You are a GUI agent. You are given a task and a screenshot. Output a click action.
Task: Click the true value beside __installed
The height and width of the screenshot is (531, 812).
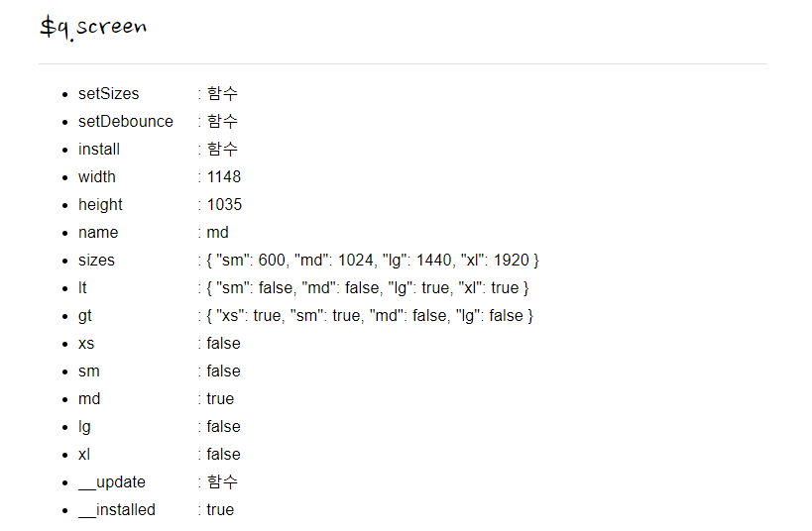point(220,510)
